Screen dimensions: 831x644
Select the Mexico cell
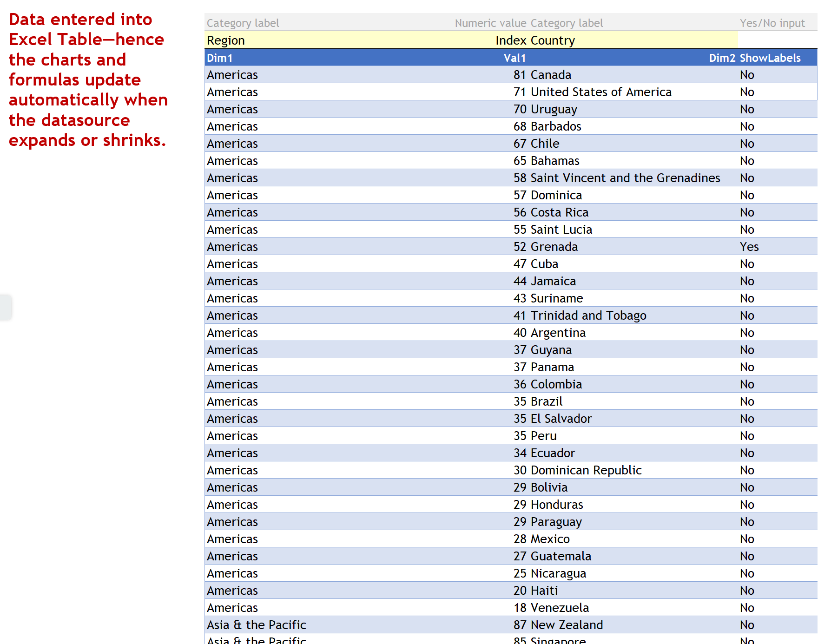(x=633, y=539)
